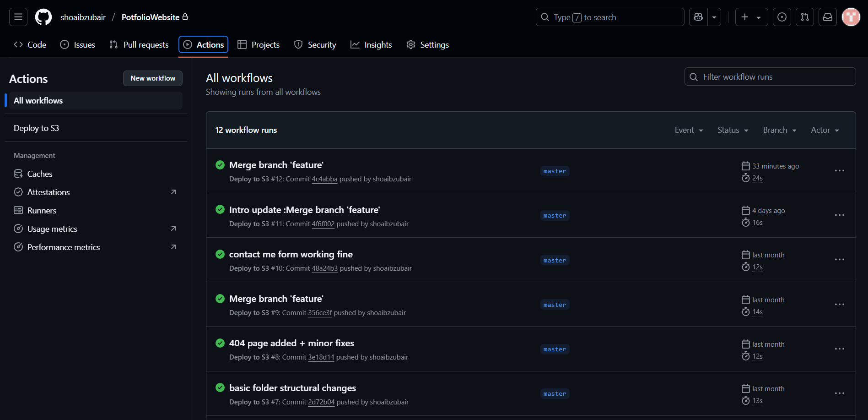868x420 pixels.
Task: Switch to the Code tab
Action: coord(30,44)
